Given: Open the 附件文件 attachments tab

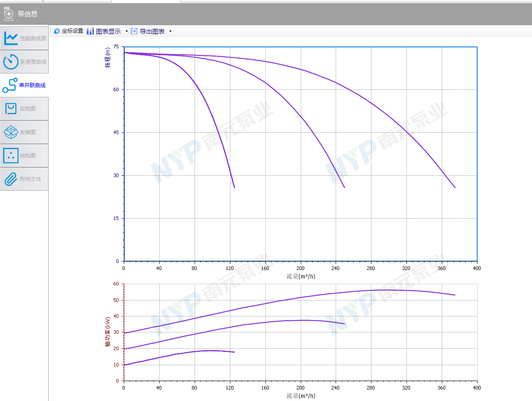Looking at the screenshot, I should [24, 179].
